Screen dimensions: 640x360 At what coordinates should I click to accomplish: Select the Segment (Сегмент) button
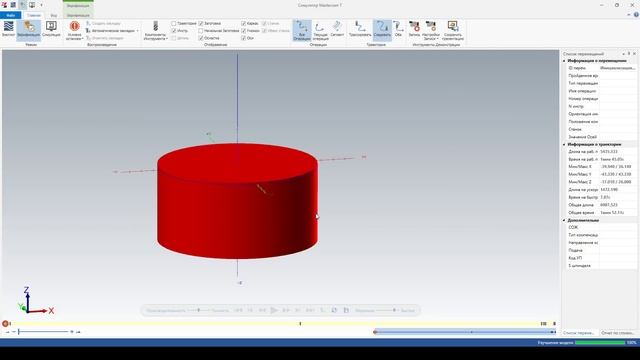click(337, 29)
